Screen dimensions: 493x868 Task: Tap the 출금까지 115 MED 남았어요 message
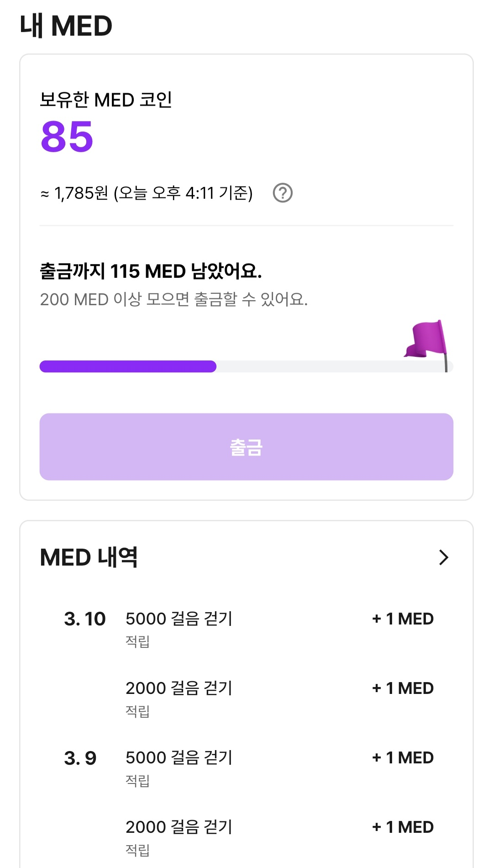click(151, 271)
